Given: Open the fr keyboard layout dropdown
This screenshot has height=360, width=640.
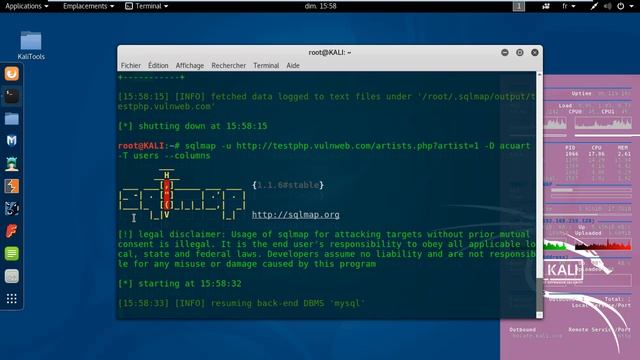Looking at the screenshot, I should [x=569, y=6].
